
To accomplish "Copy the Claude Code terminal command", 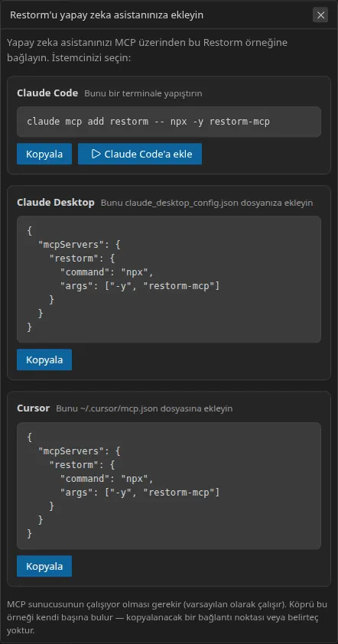I will [44, 154].
